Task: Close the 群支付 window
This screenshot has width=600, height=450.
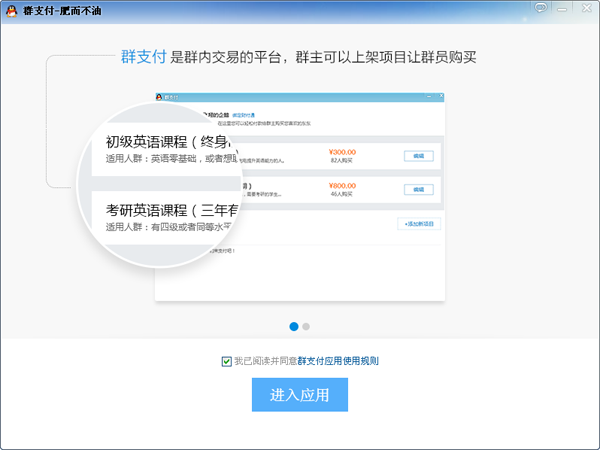Action: (x=588, y=7)
